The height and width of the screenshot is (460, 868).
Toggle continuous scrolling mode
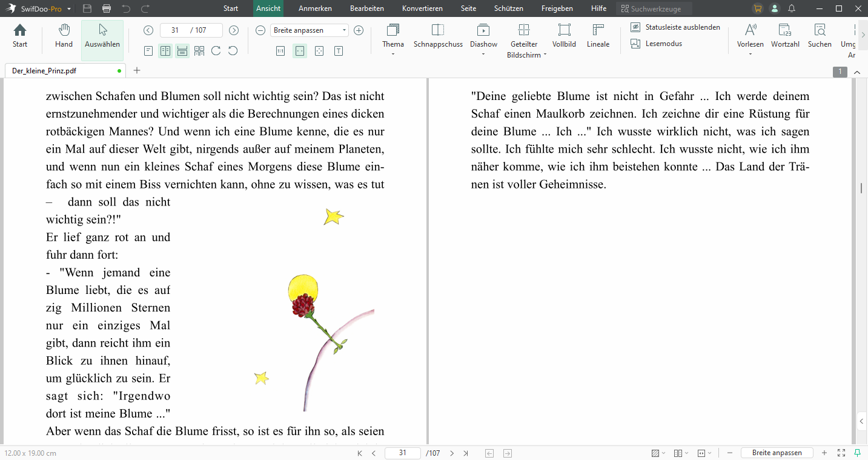(182, 51)
